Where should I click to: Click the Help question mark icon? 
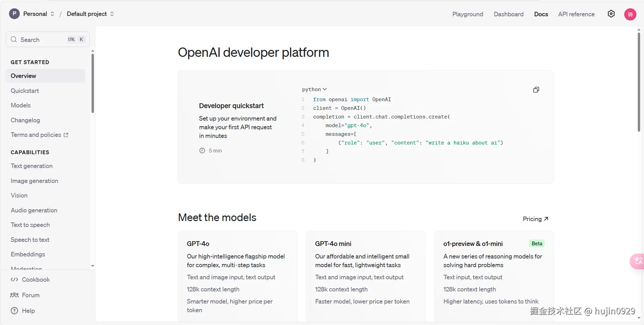[x=14, y=311]
